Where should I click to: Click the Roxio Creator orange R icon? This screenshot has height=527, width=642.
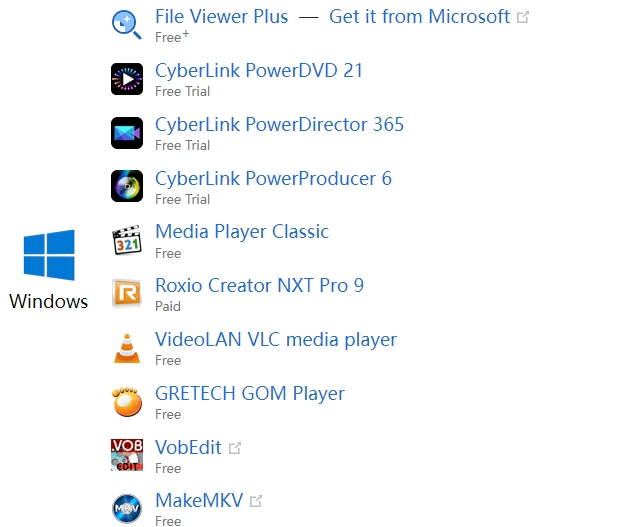127,293
